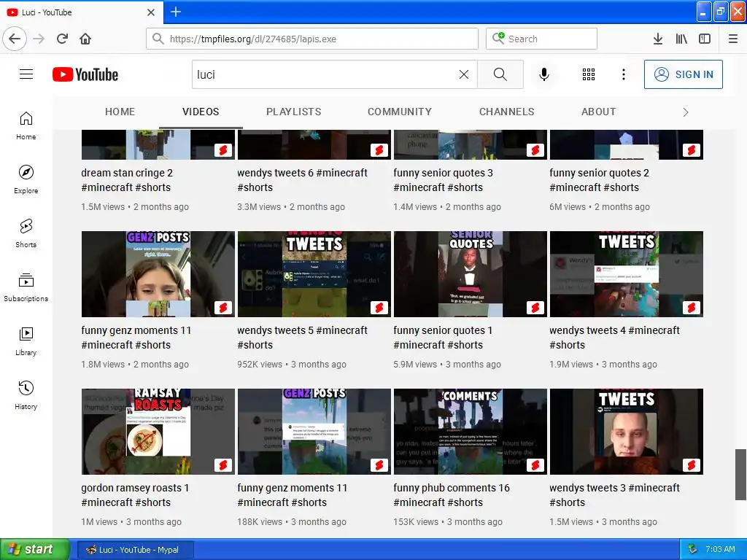Open funny genz moments 11 girl thumbnail
This screenshot has height=560, width=747.
(158, 274)
